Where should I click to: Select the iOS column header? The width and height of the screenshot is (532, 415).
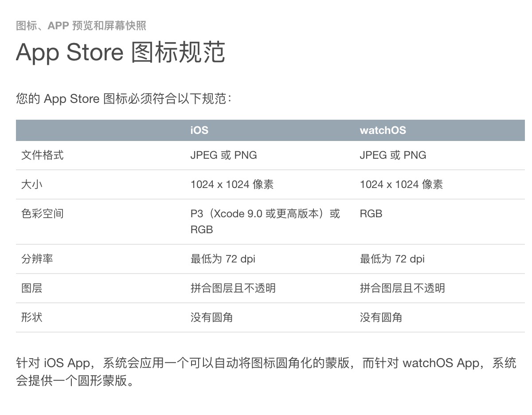[x=199, y=130]
